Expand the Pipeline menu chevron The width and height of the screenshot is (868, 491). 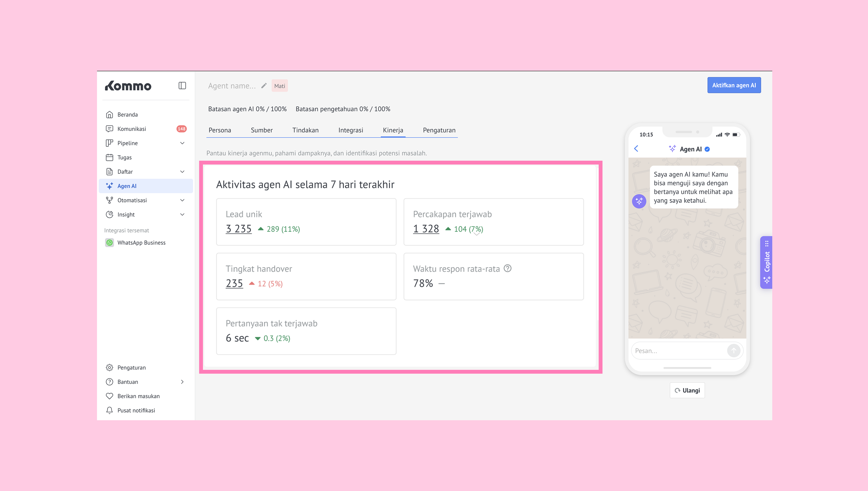coord(182,143)
